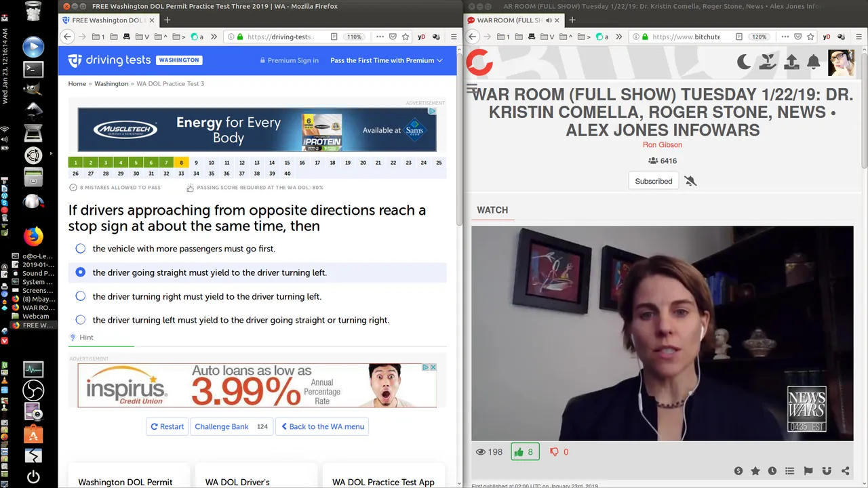Toggle BitChute night mode moon icon

click(x=745, y=62)
